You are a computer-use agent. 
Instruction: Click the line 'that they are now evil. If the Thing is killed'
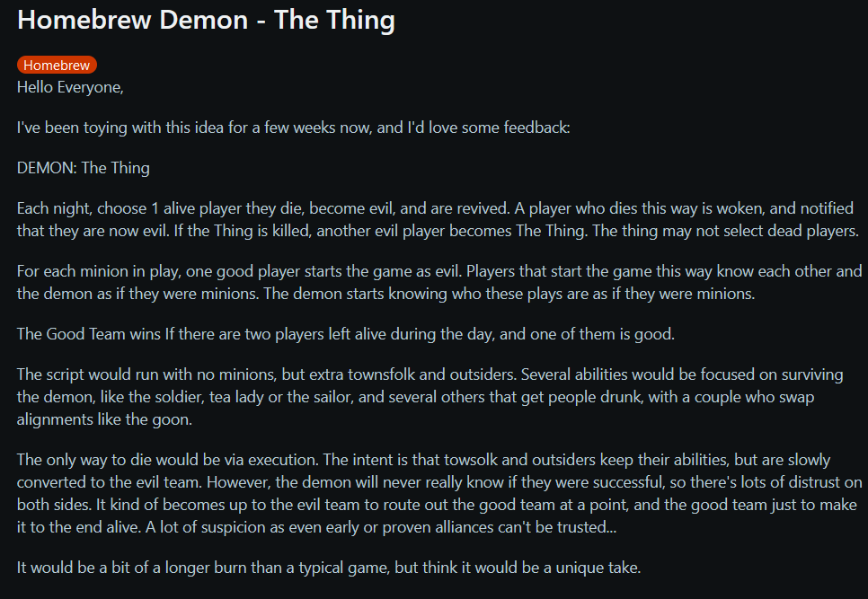point(438,231)
